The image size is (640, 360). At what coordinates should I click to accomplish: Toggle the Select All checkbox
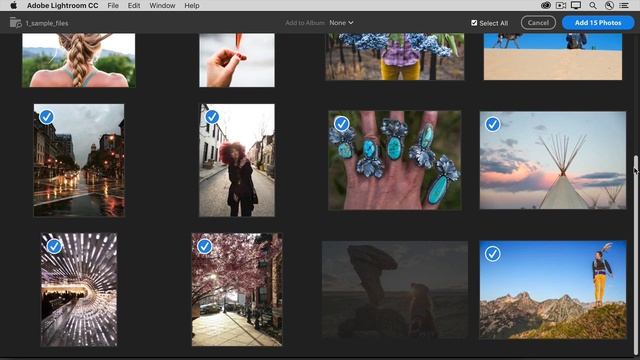(x=474, y=23)
